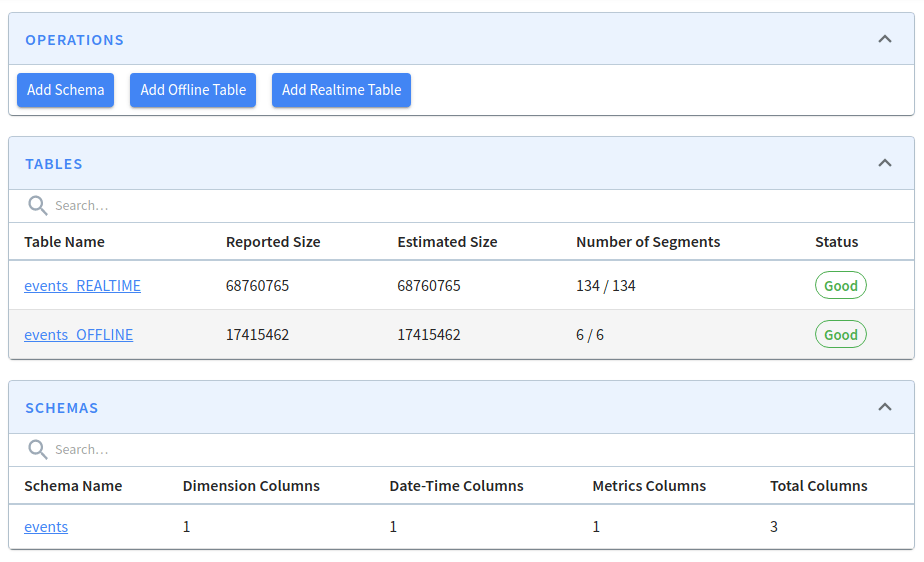Image resolution: width=924 pixels, height=562 pixels.
Task: Click the Add Schema button
Action: click(65, 90)
